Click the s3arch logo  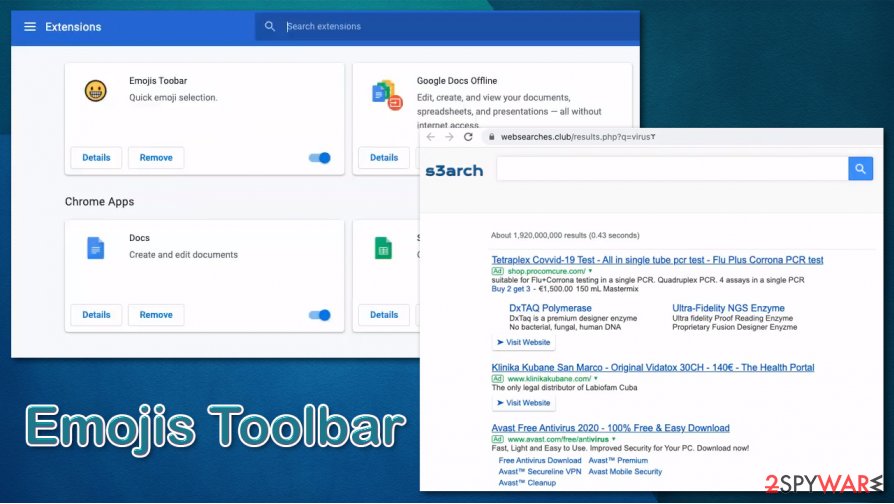point(454,170)
